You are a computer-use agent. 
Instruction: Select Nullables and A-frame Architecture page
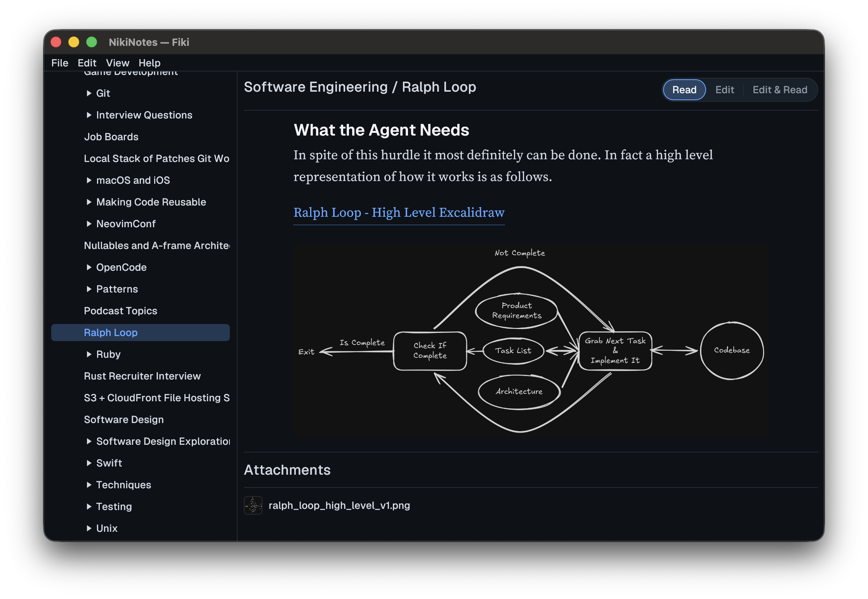pyautogui.click(x=156, y=246)
